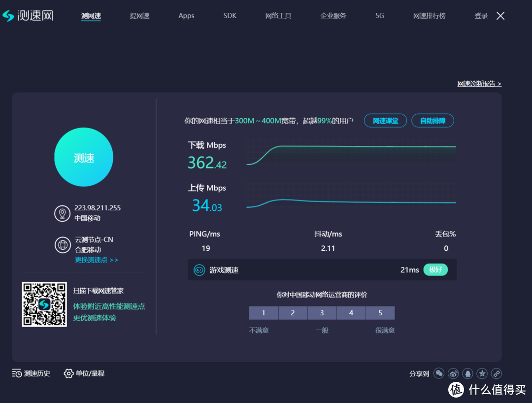Image resolution: width=532 pixels, height=403 pixels.
Task: Share result to WeChat
Action: coord(438,373)
